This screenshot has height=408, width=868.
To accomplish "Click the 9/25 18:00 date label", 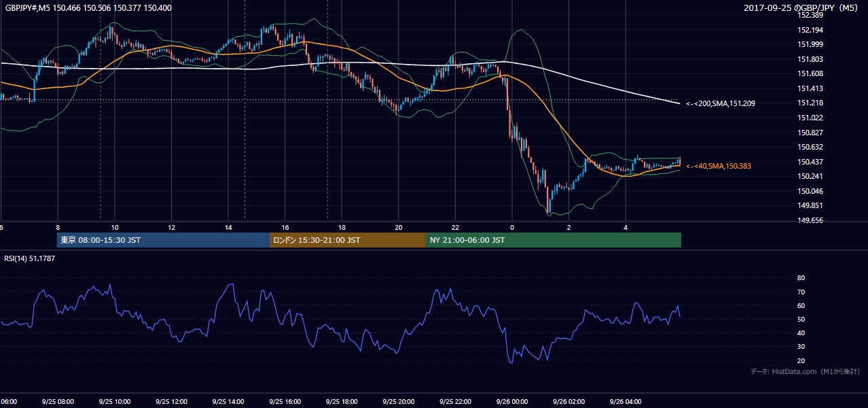I will [341, 402].
